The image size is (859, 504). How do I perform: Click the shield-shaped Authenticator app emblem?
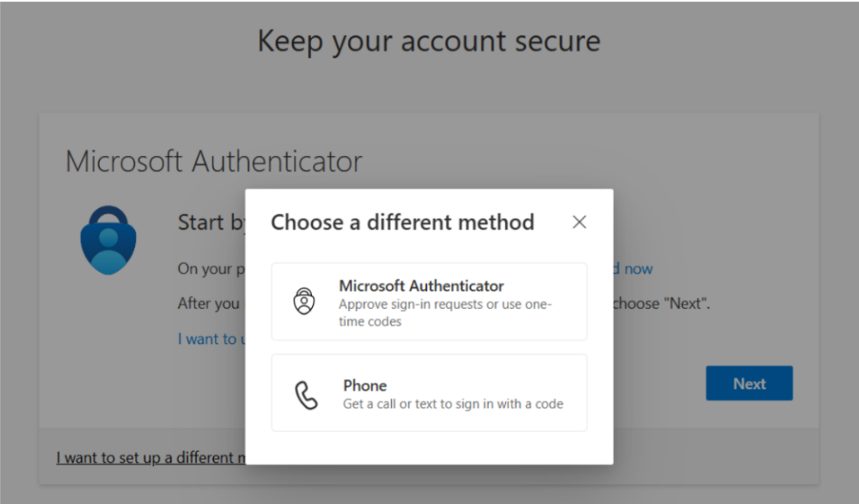pos(108,239)
